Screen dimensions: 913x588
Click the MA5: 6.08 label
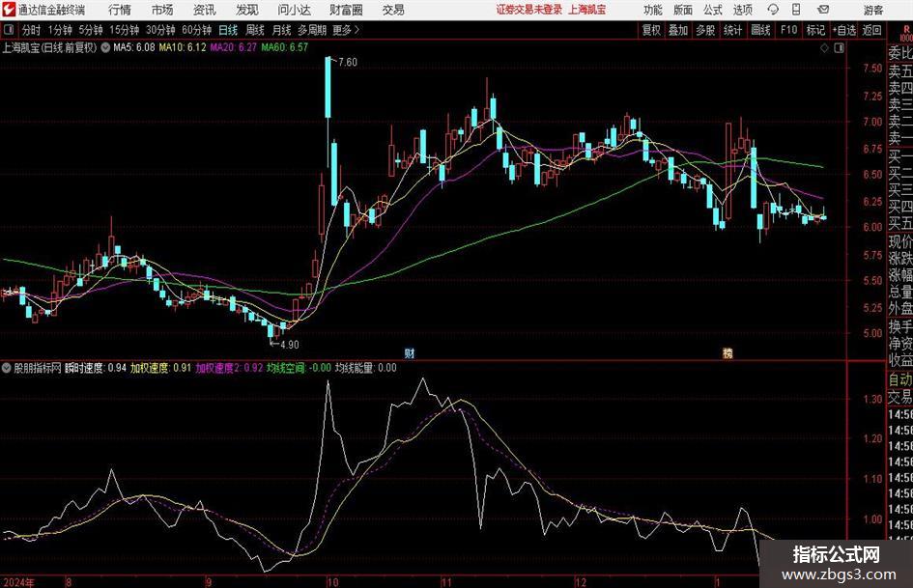tap(134, 47)
